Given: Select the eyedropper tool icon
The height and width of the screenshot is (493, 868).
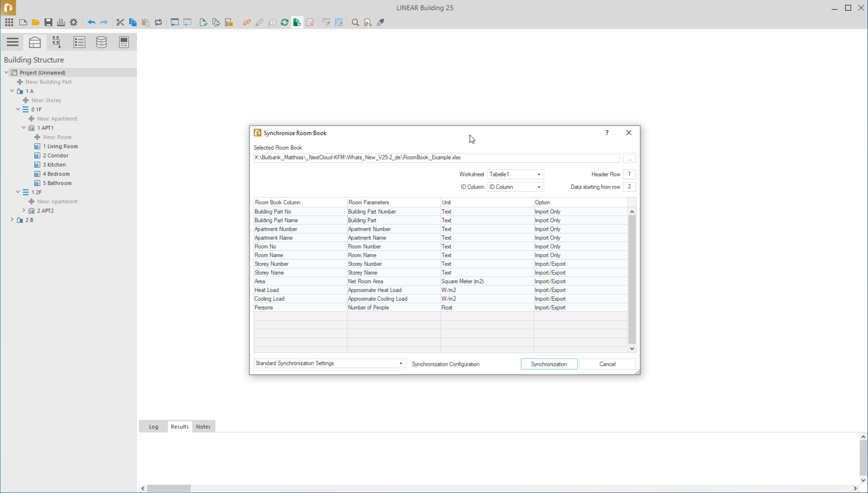Looking at the screenshot, I should (381, 22).
